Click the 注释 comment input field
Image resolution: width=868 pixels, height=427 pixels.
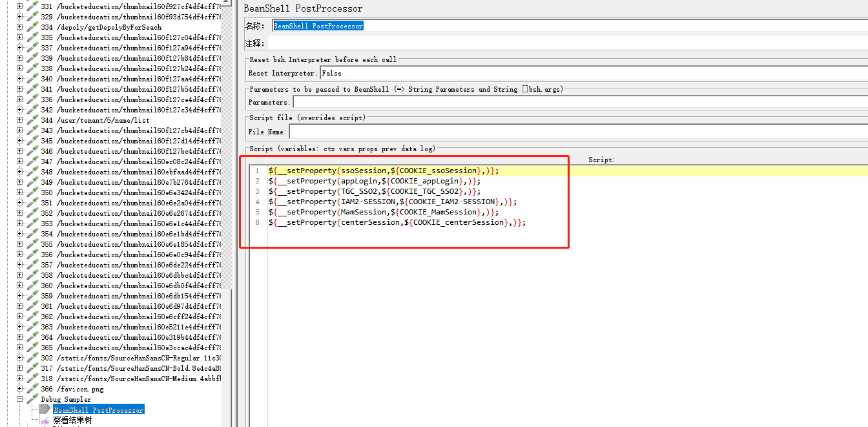(x=570, y=43)
